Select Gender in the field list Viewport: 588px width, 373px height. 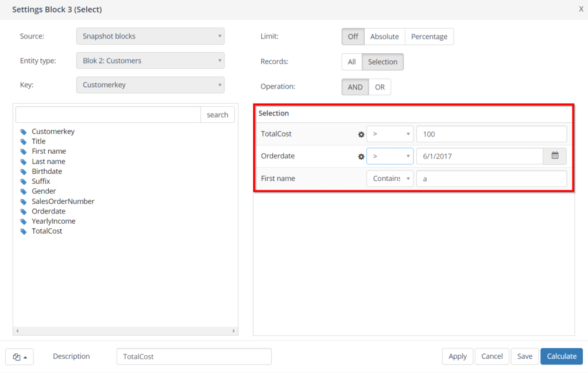[x=44, y=191]
